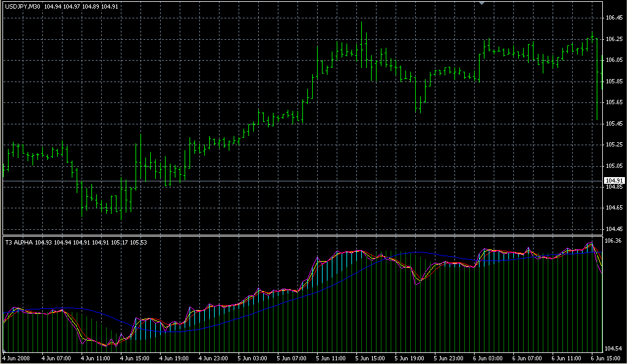This screenshot has height=364, width=628.
Task: Select the USDJPY,M30 chart title label
Action: click(23, 7)
